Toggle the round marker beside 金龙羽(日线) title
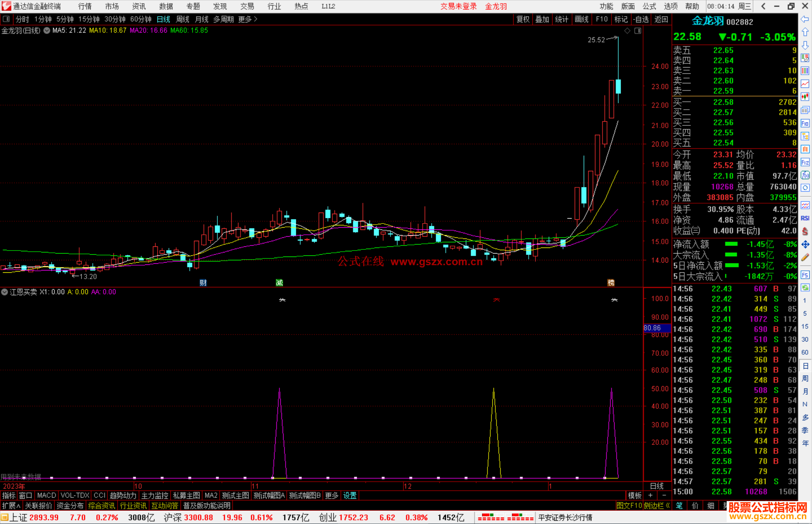812x524 pixels. click(47, 30)
